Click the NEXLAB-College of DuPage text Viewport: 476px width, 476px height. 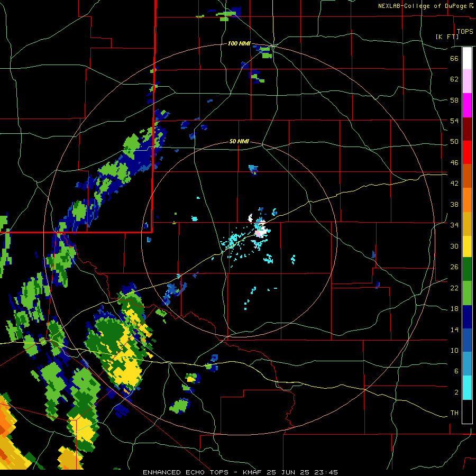pos(422,6)
